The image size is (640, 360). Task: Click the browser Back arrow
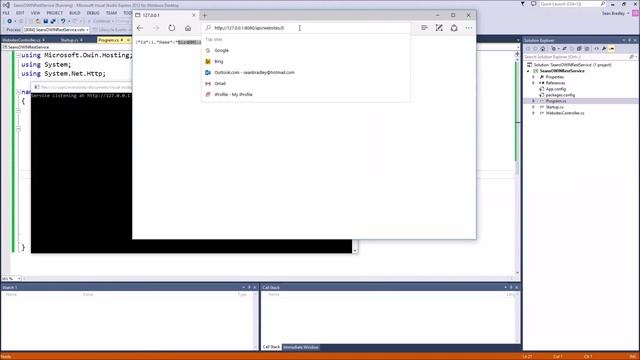click(x=140, y=28)
